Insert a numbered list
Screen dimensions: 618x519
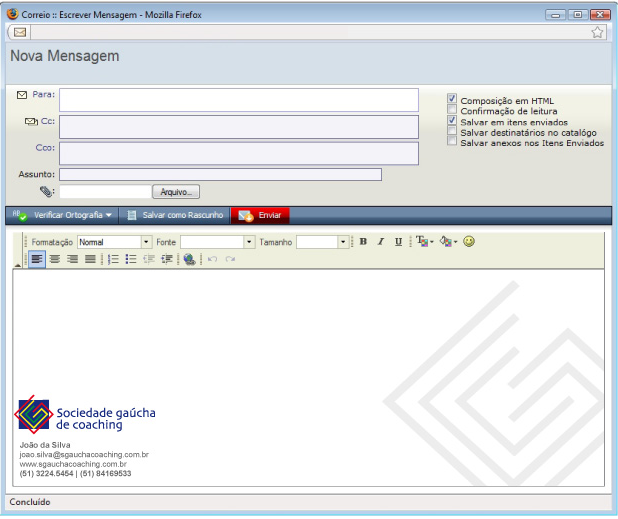click(x=113, y=259)
